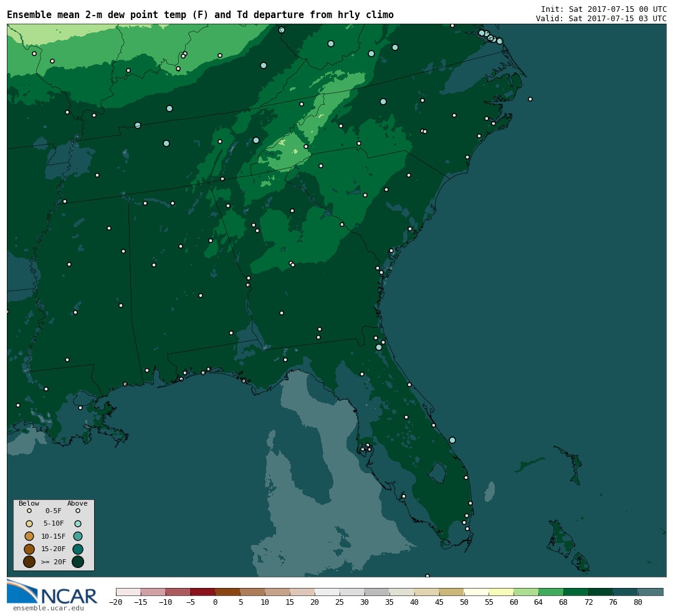Click the 72 to 76 colorbar swatch
Screen dimensions: 673x616
coord(601,592)
